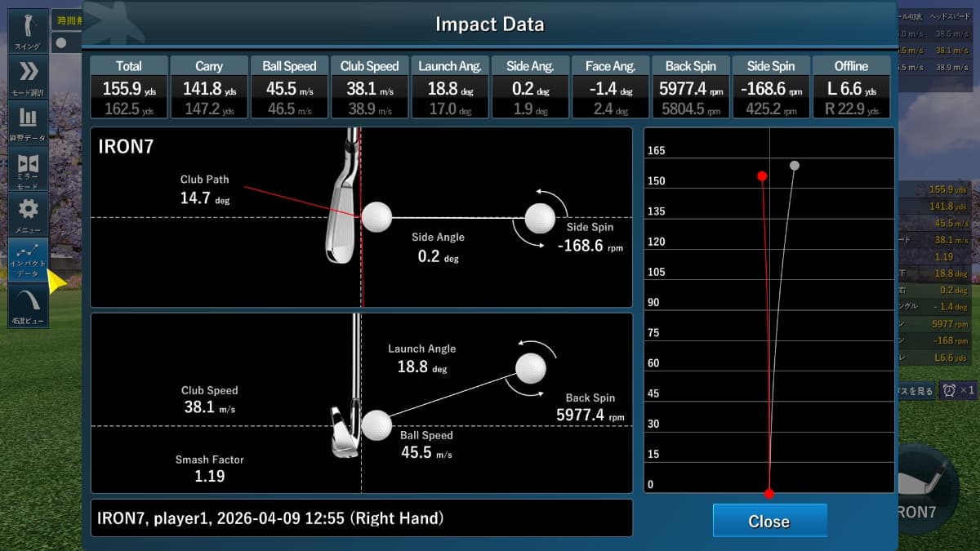This screenshot has width=980, height=551.
Task: Click the swing (スイング) golfer icon
Action: click(x=29, y=31)
